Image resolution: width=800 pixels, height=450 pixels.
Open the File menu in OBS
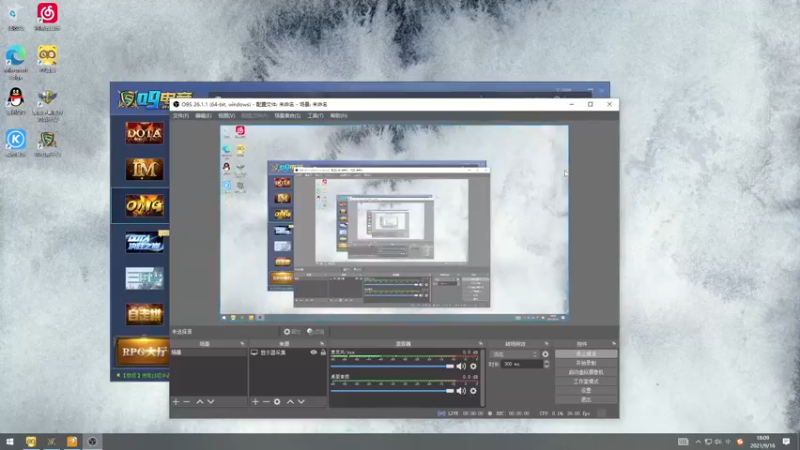coord(181,116)
